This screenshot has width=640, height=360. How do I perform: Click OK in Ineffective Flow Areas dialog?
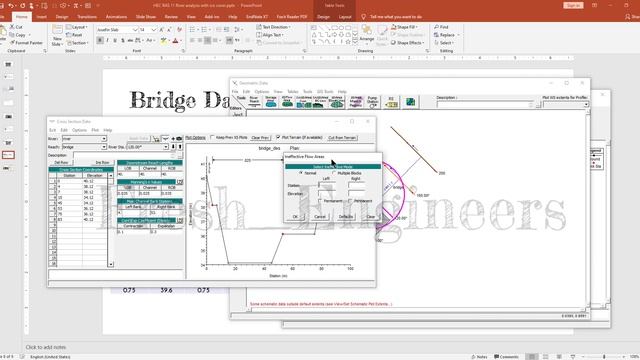pos(295,217)
